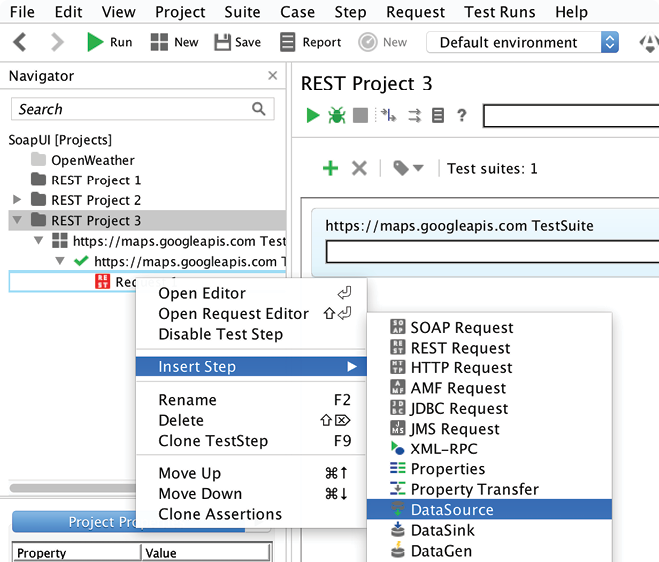Open the File menu

pos(22,12)
